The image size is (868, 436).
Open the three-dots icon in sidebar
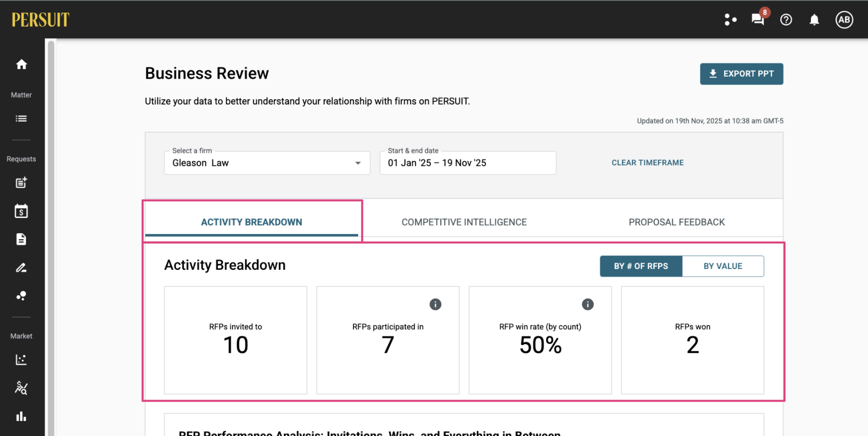coord(21,296)
